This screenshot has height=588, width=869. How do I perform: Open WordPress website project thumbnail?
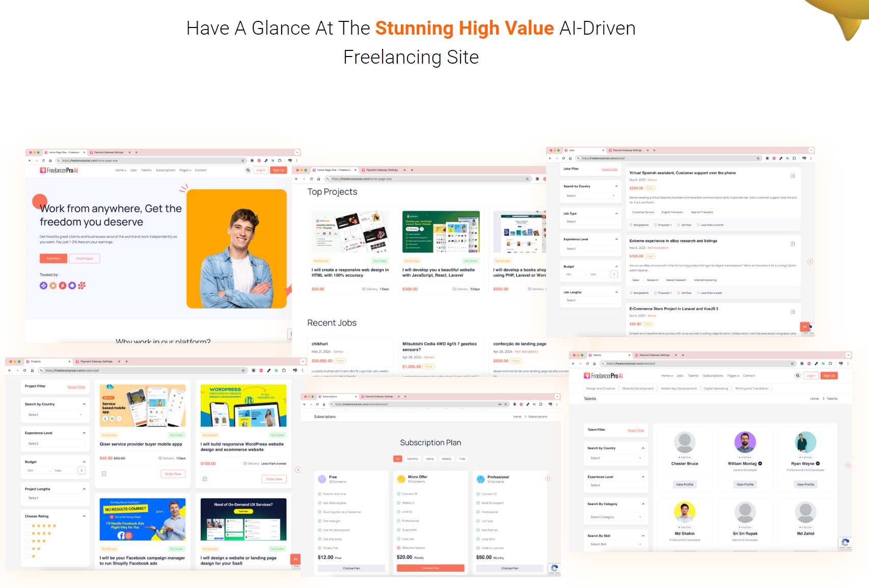[243, 405]
